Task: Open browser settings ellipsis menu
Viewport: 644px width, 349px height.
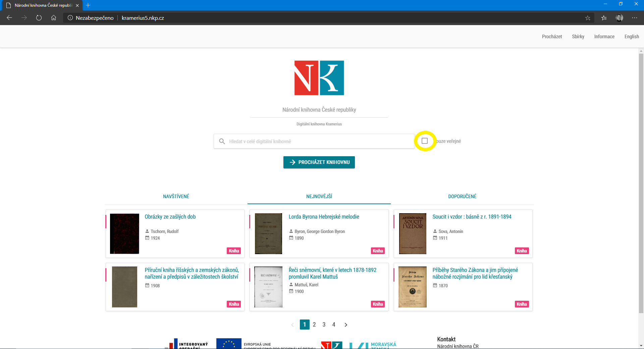Action: [x=635, y=18]
